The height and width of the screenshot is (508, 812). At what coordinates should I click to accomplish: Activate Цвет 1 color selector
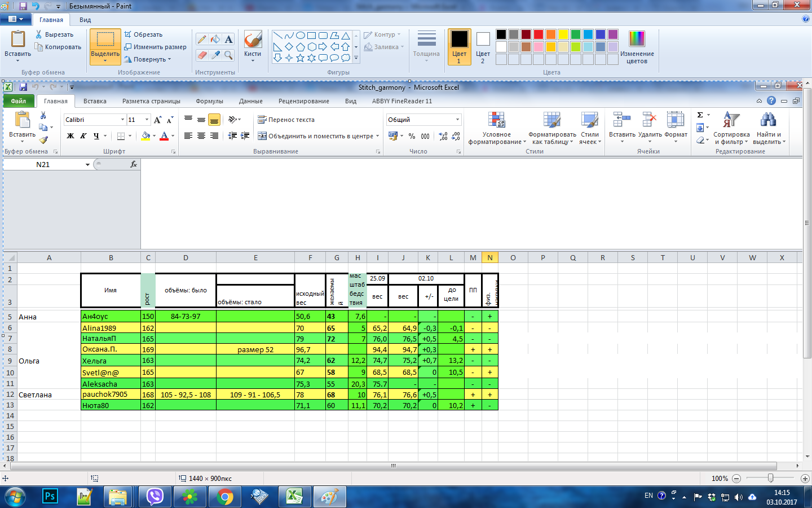459,47
